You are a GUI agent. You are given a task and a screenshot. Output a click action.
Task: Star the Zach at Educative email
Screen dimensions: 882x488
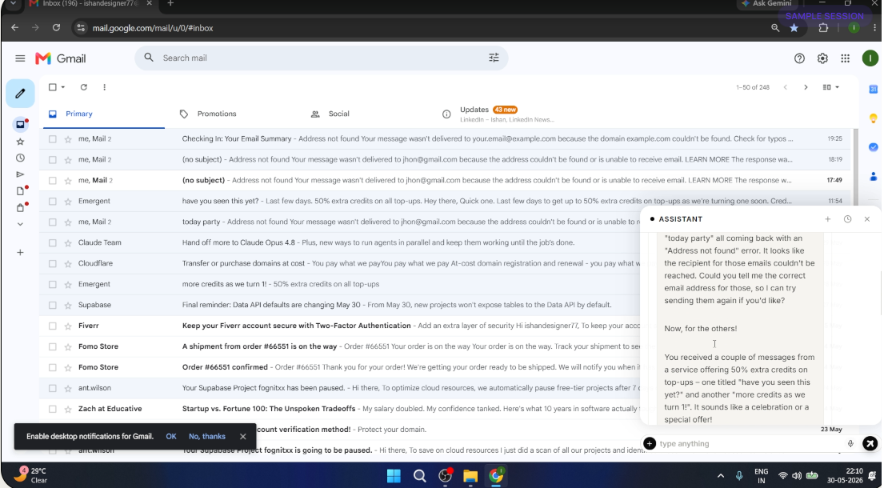[68, 409]
